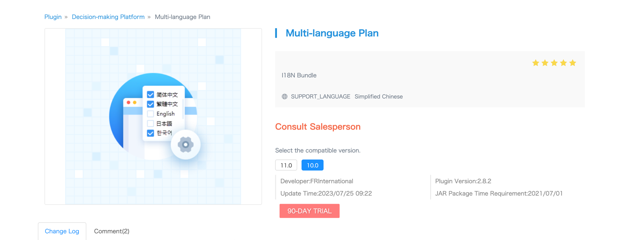This screenshot has width=644, height=240.
Task: Click the 简体中文 checkbox in the image
Action: 151,95
